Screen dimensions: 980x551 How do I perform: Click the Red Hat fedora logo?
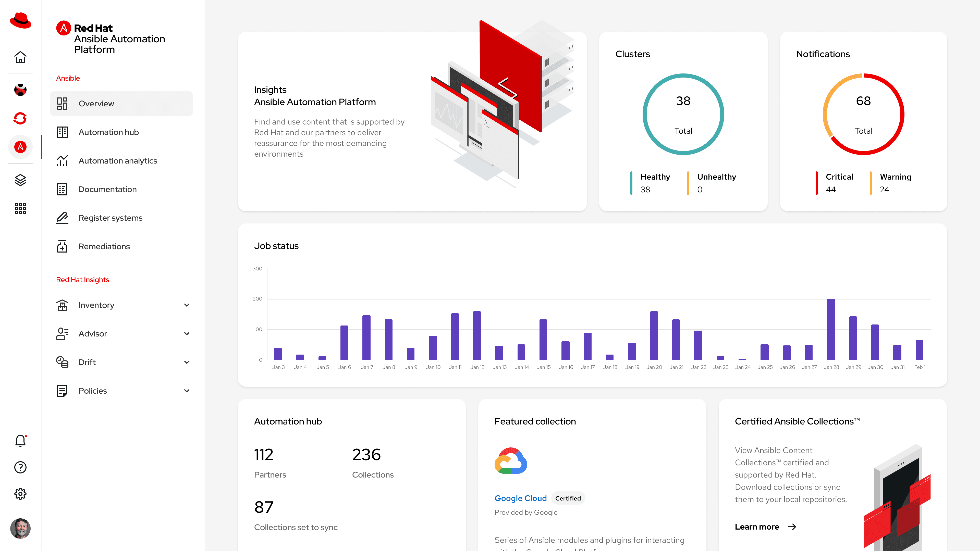coord(20,20)
